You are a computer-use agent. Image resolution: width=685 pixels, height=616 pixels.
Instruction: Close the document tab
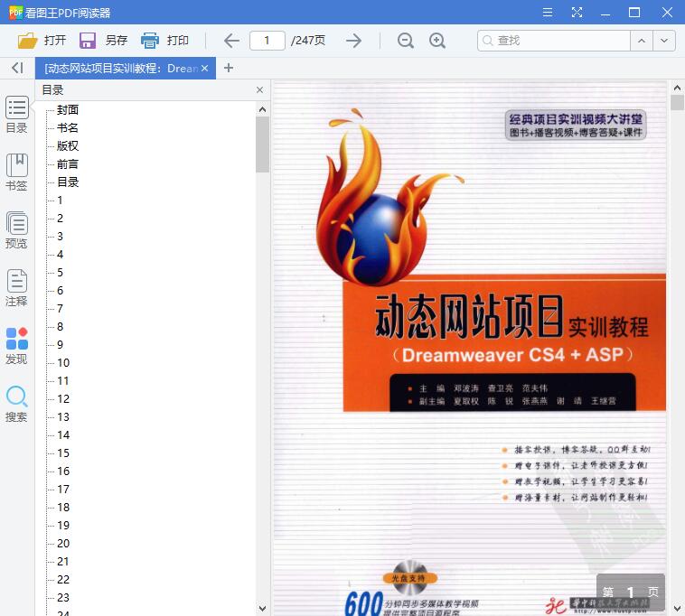(x=204, y=68)
